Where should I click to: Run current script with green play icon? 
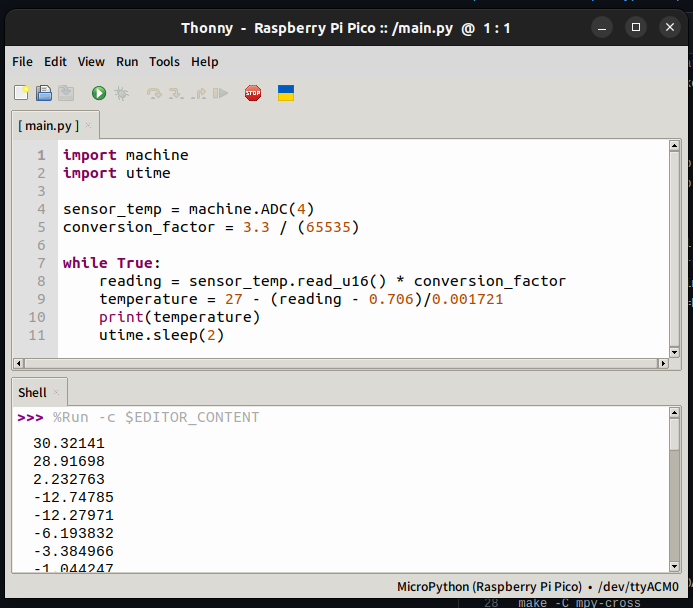[x=99, y=93]
